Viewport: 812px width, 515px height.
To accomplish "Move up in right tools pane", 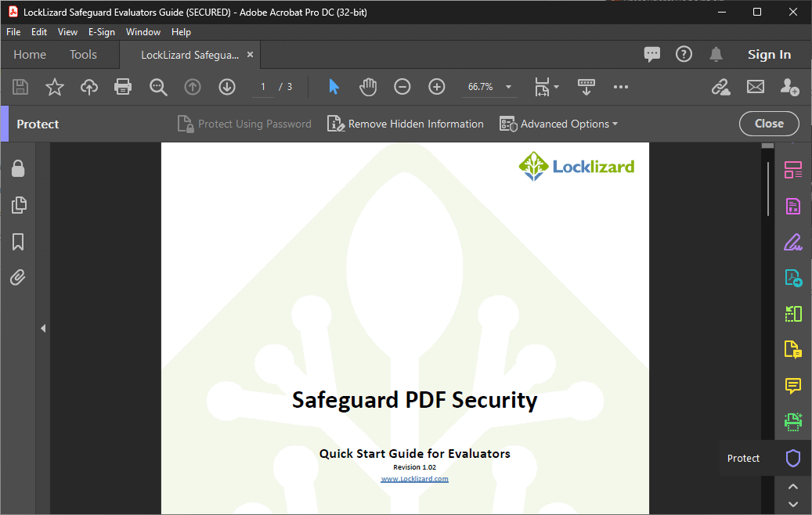I will click(793, 487).
